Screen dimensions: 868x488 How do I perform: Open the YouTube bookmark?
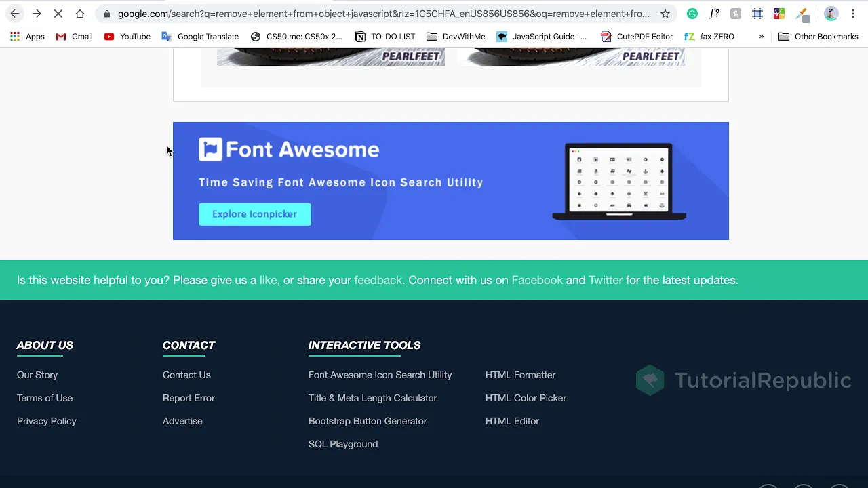127,37
